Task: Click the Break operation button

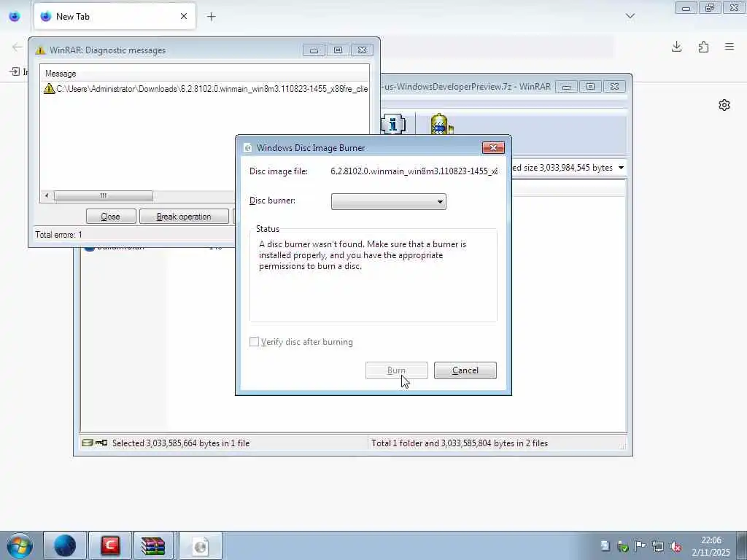Action: pos(184,217)
